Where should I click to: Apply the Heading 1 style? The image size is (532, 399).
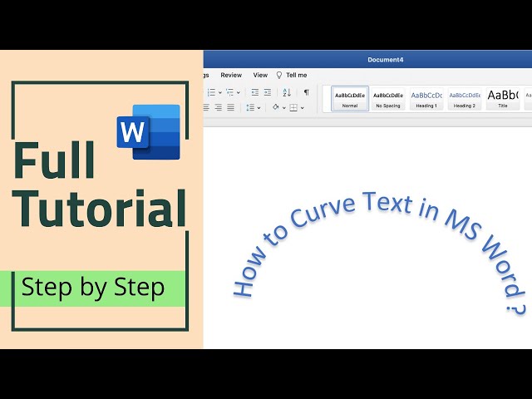click(426, 98)
